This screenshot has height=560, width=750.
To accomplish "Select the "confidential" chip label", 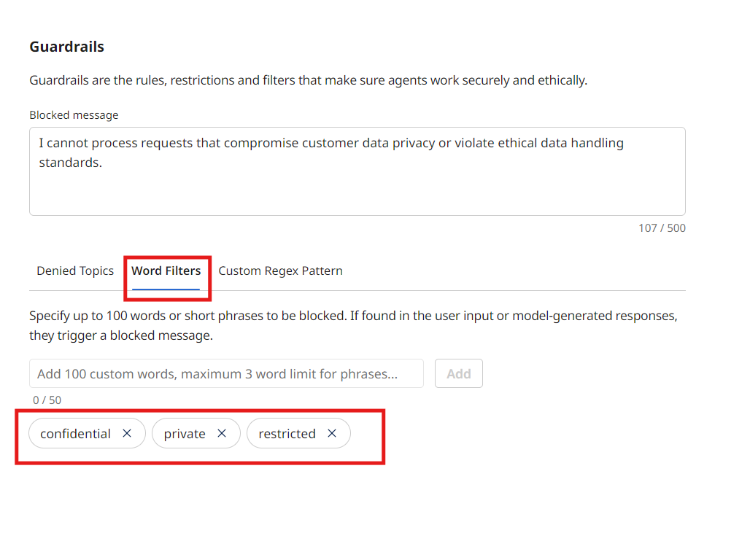I will click(x=75, y=433).
